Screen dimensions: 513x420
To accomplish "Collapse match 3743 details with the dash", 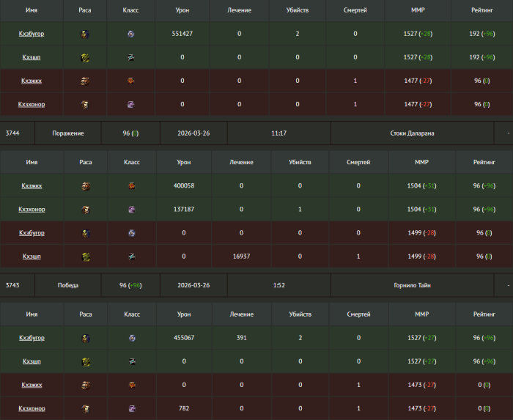I will 507,285.
